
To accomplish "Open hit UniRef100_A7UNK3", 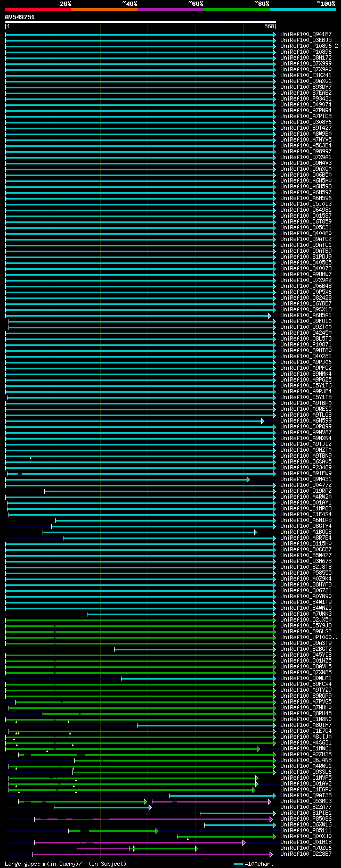I will tap(306, 614).
